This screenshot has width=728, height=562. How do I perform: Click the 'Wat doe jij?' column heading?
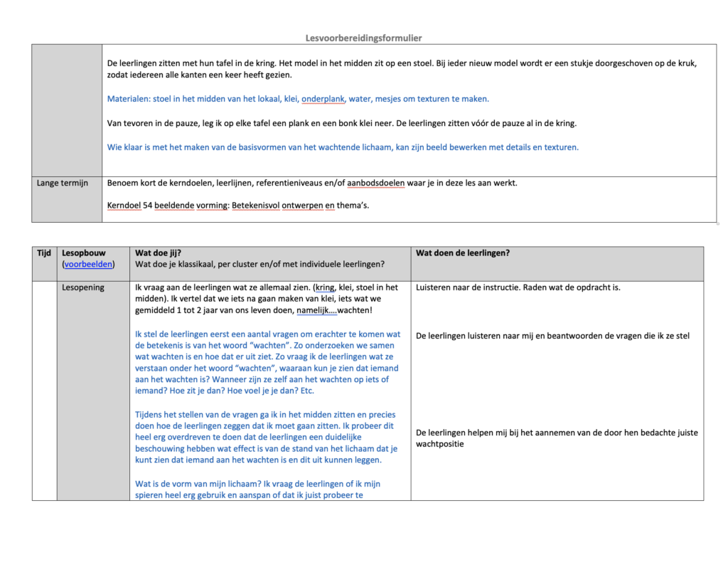pyautogui.click(x=158, y=253)
